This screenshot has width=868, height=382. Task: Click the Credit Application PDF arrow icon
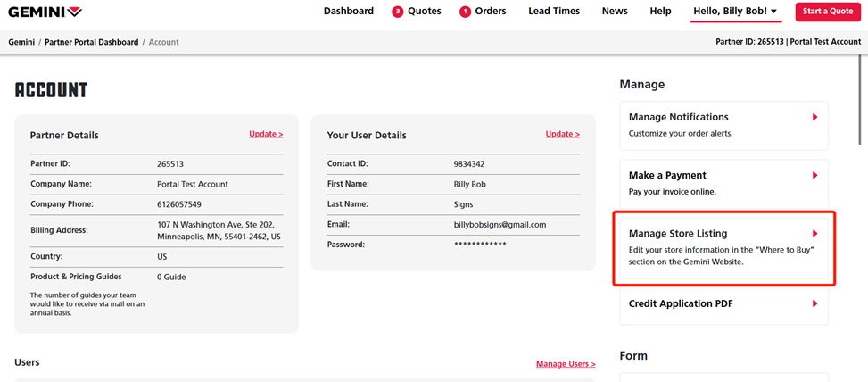814,304
